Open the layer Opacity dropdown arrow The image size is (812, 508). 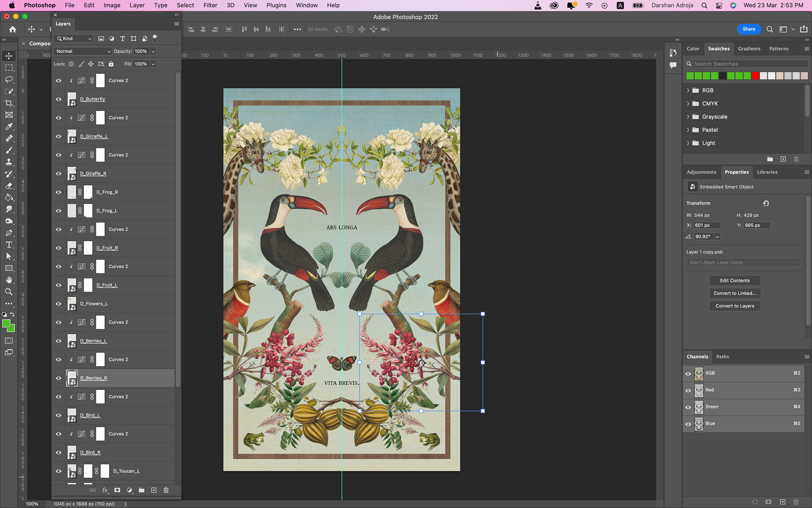[153, 51]
